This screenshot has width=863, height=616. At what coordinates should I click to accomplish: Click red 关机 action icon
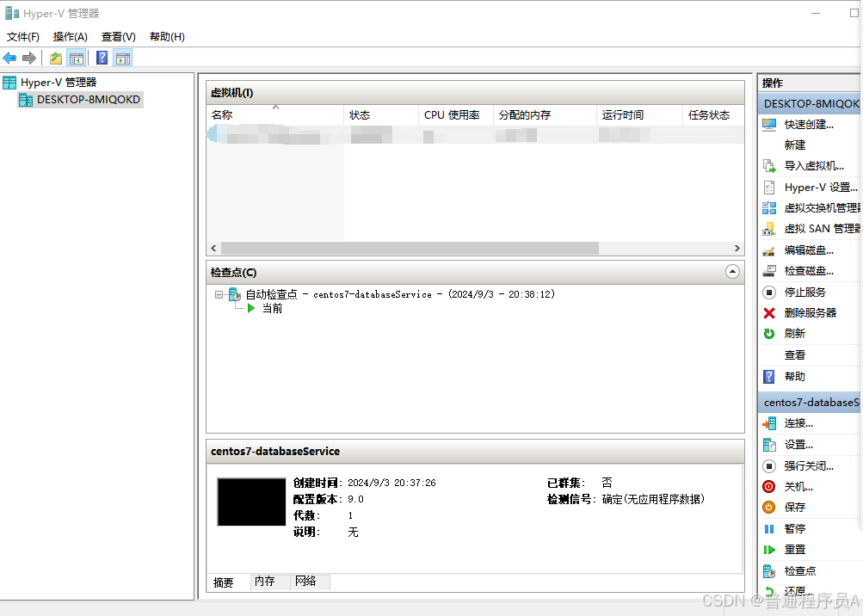pyautogui.click(x=769, y=487)
